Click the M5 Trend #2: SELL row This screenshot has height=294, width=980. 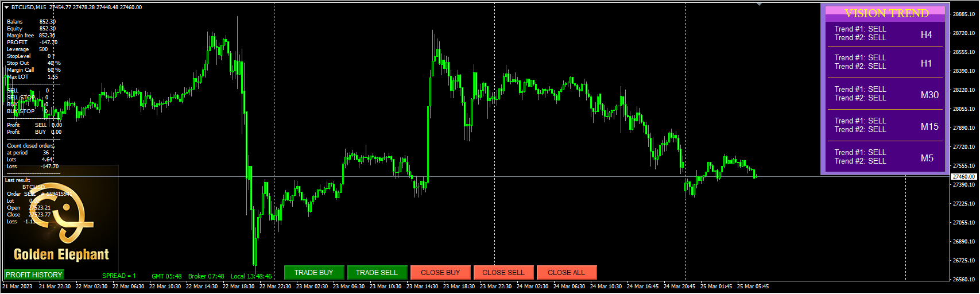pos(861,161)
